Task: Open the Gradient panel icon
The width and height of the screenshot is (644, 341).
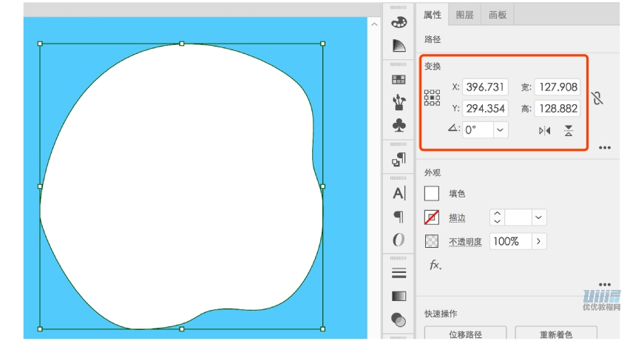Action: click(x=399, y=296)
